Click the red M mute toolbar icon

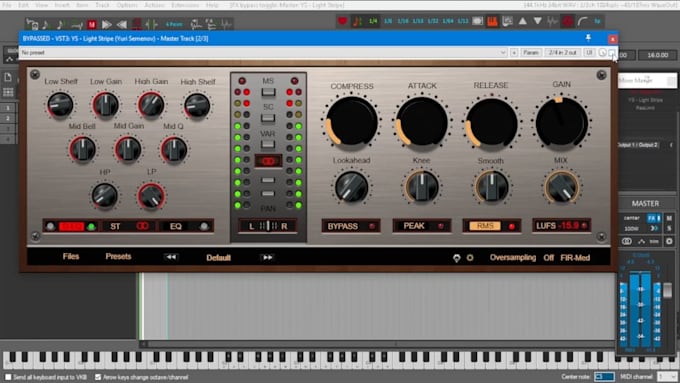click(92, 24)
